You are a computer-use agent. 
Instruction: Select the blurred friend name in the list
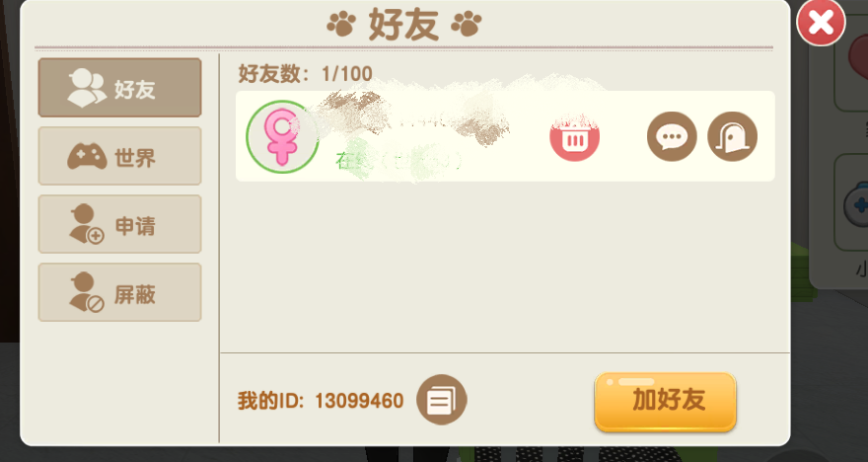pos(415,118)
